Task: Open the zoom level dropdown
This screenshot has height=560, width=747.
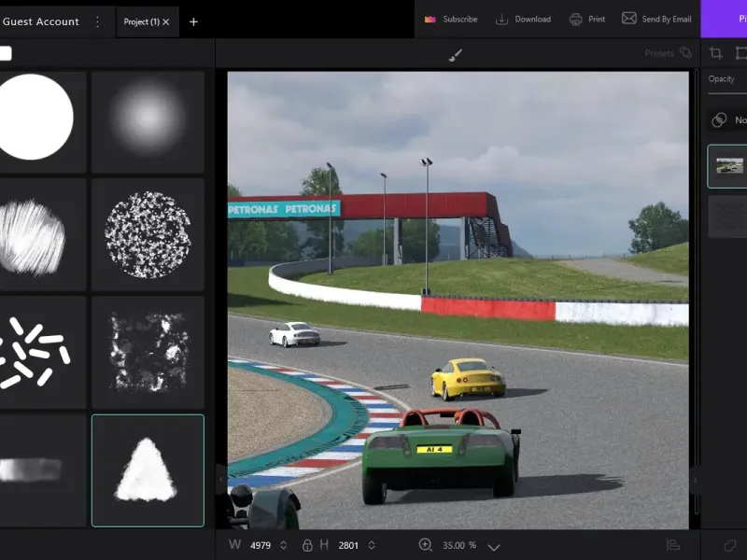Action: point(494,547)
